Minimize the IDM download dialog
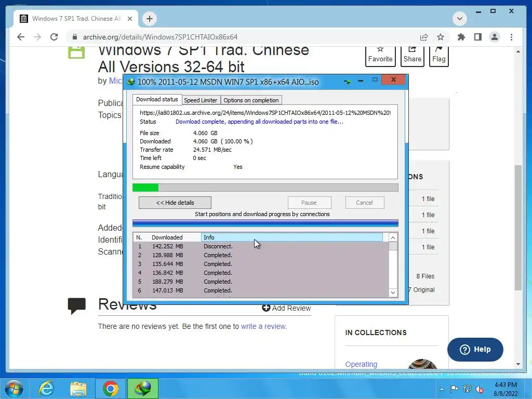This screenshot has height=399, width=532. (361, 81)
